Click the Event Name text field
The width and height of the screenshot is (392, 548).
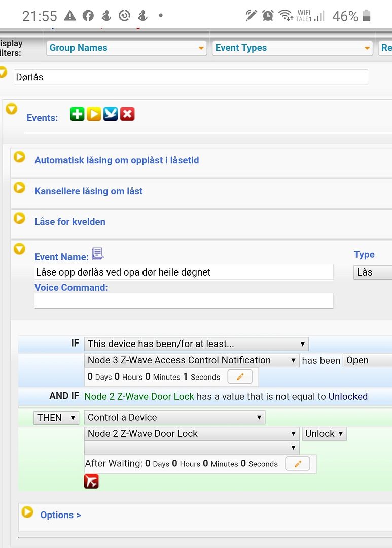tap(184, 272)
